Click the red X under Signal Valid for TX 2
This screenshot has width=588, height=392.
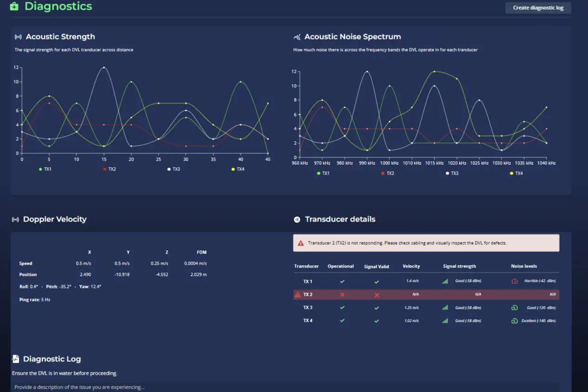377,295
